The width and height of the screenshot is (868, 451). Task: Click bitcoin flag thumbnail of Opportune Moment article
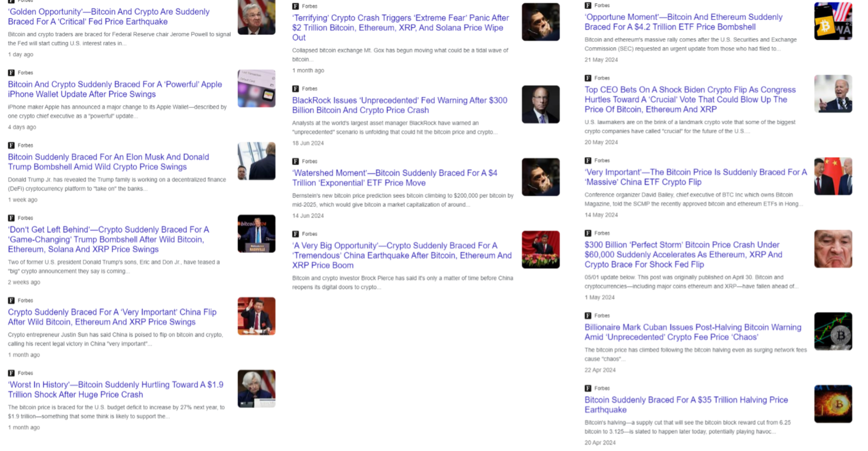(833, 21)
